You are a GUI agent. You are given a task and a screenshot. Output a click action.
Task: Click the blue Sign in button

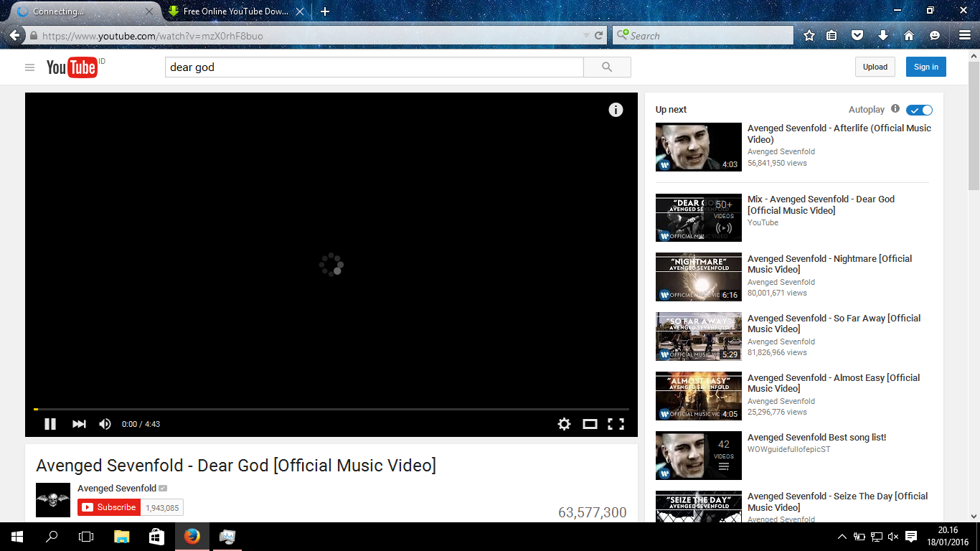925,67
